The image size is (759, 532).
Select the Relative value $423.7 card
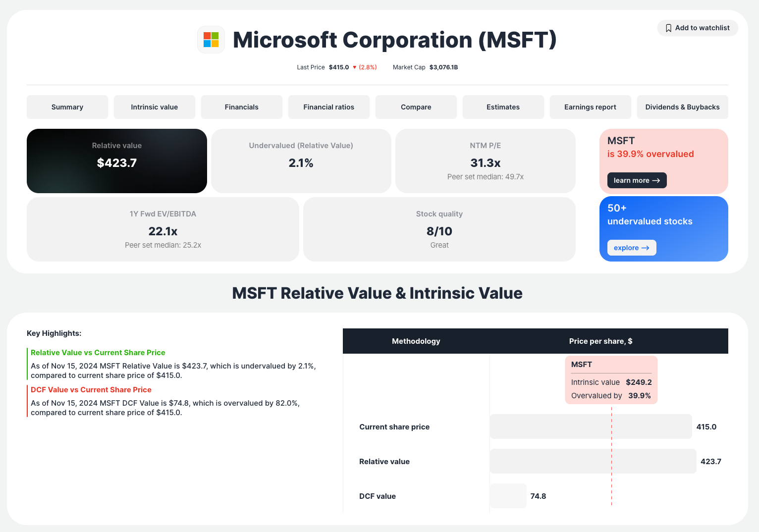point(116,160)
